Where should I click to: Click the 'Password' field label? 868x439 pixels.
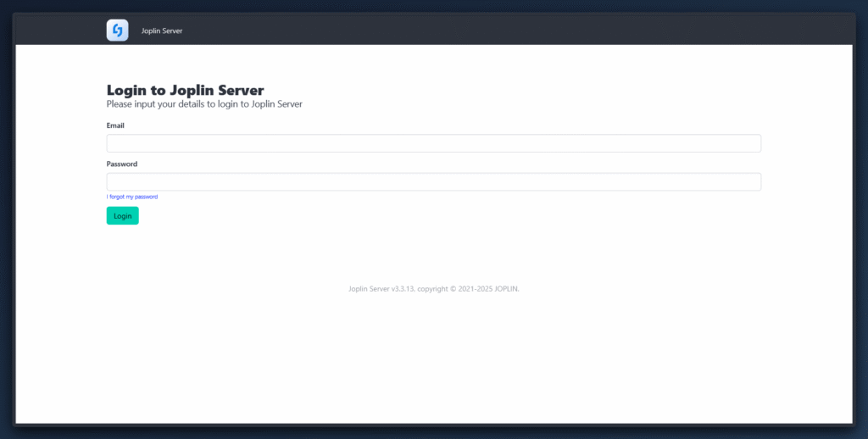(x=122, y=164)
